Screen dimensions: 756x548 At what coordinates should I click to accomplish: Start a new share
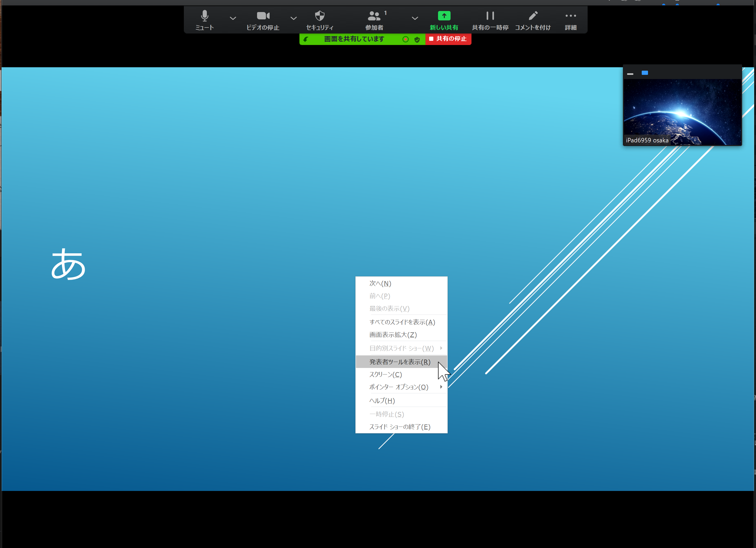pyautogui.click(x=444, y=20)
